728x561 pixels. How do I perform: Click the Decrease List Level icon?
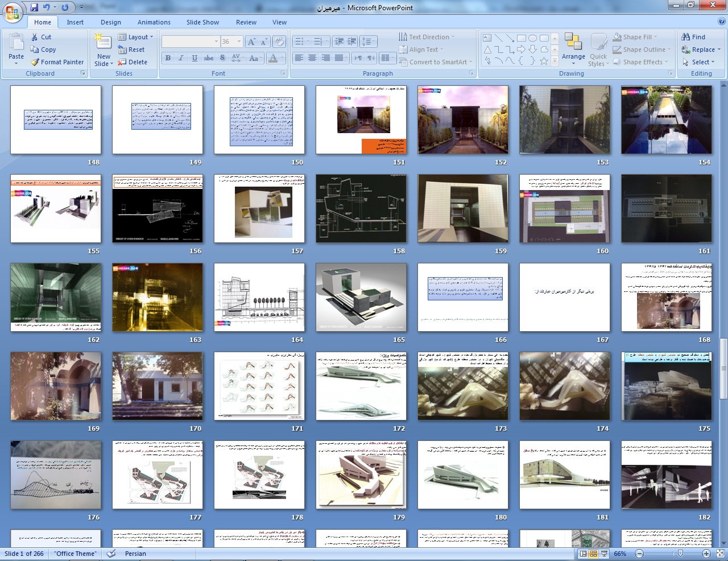pyautogui.click(x=340, y=42)
